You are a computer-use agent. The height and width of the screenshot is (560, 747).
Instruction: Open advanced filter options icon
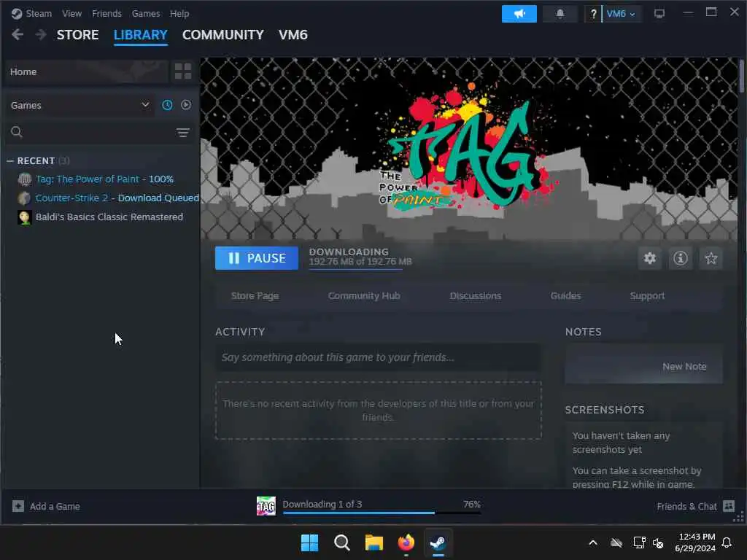(183, 133)
